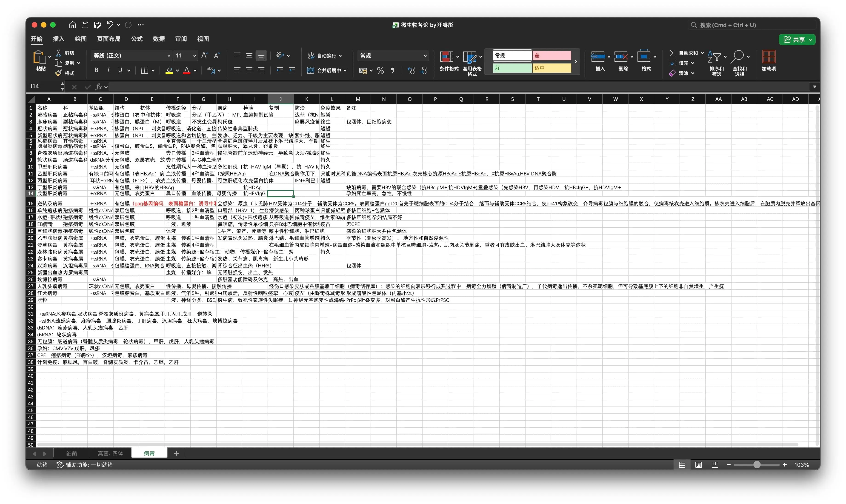Toggle center horizontal alignment

click(x=249, y=70)
